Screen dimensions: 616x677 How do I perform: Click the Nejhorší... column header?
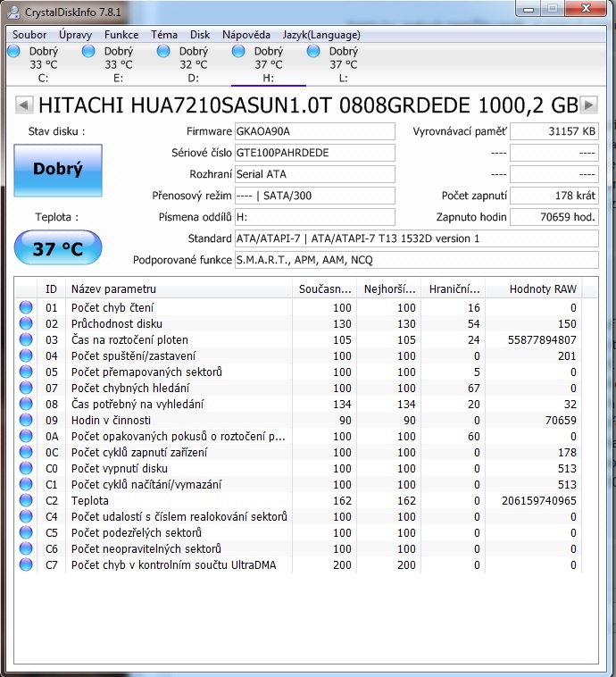389,288
